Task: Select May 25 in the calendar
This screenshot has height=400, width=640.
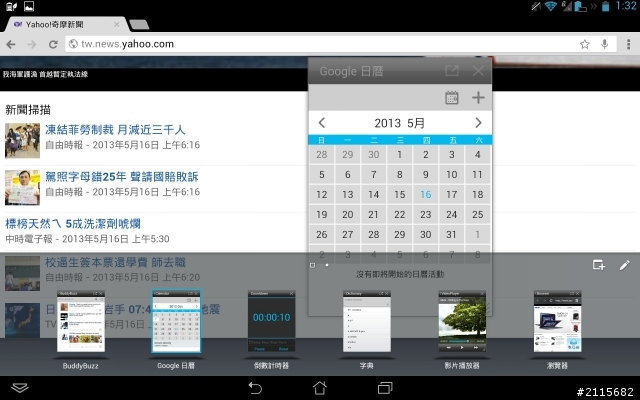Action: pyautogui.click(x=478, y=215)
